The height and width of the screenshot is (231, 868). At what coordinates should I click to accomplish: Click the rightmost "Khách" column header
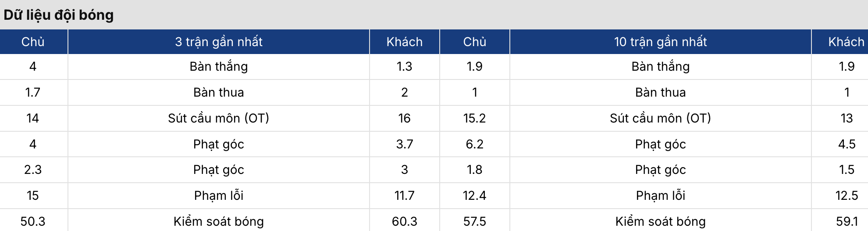coord(846,42)
